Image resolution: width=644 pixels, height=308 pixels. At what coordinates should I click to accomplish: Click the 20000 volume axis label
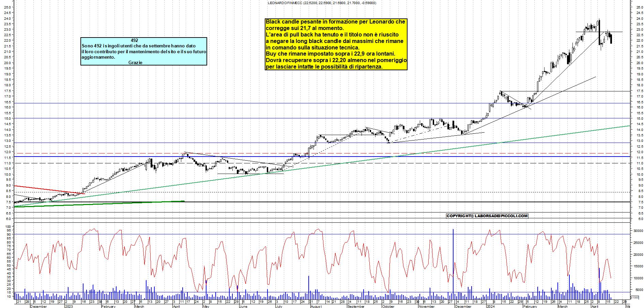click(638, 255)
